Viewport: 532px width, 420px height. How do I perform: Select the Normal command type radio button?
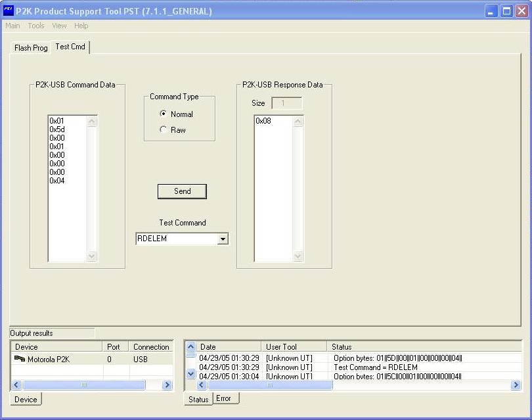coord(163,114)
